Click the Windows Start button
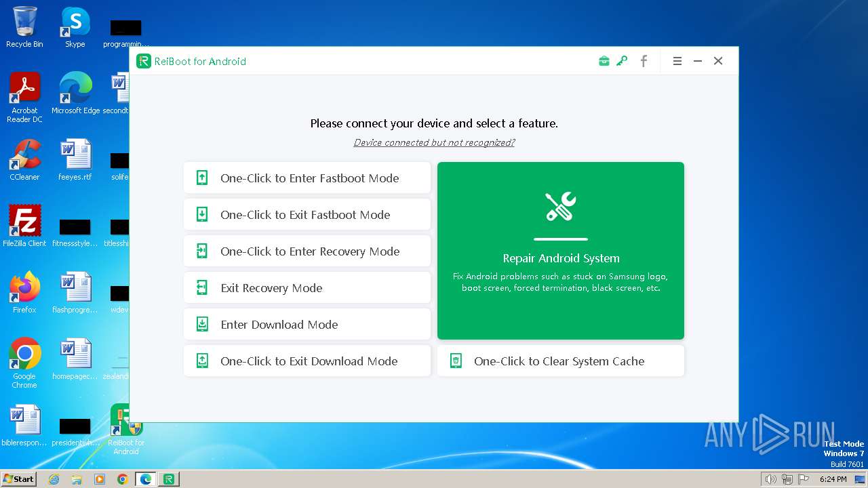Screen dimensions: 868x488 (18, 479)
